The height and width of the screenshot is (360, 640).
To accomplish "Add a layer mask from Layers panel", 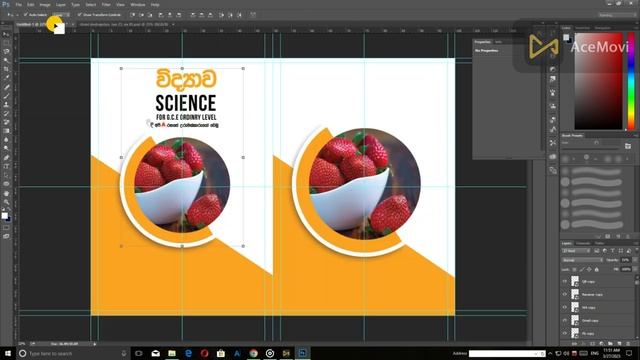I will (592, 344).
